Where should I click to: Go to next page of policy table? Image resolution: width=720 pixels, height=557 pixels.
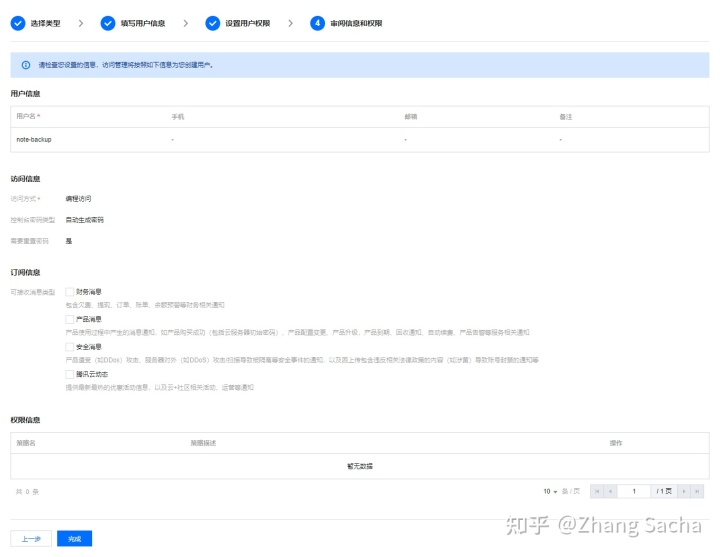tap(684, 491)
